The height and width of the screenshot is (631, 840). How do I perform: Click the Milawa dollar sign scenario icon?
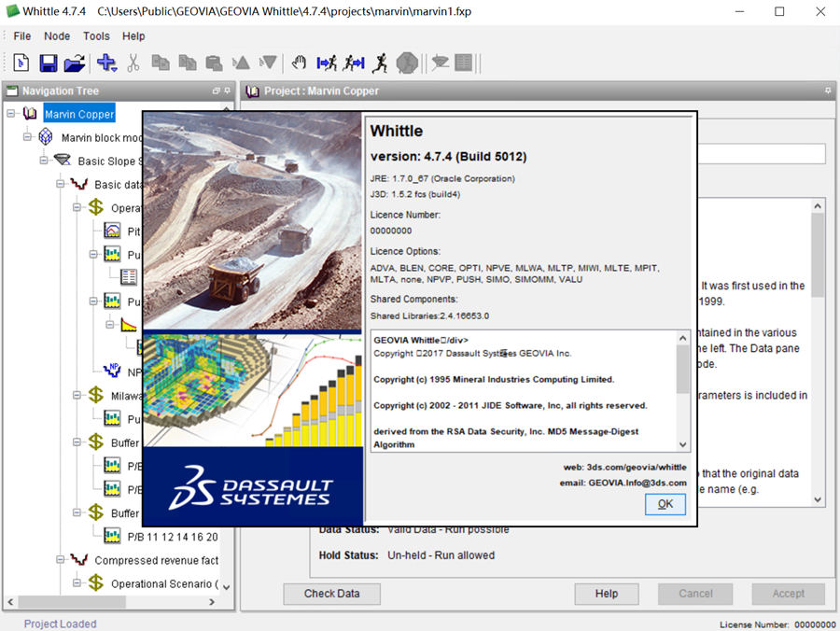[x=95, y=395]
